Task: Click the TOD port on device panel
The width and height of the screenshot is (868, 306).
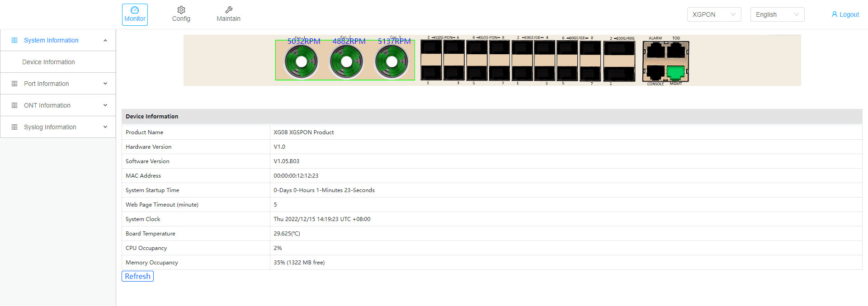Action: coord(676,50)
